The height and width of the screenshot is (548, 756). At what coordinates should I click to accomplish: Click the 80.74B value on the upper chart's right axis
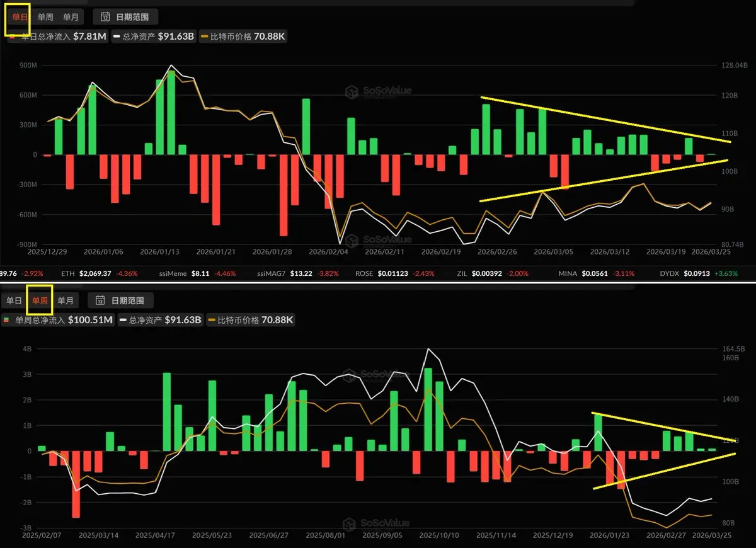pos(731,244)
